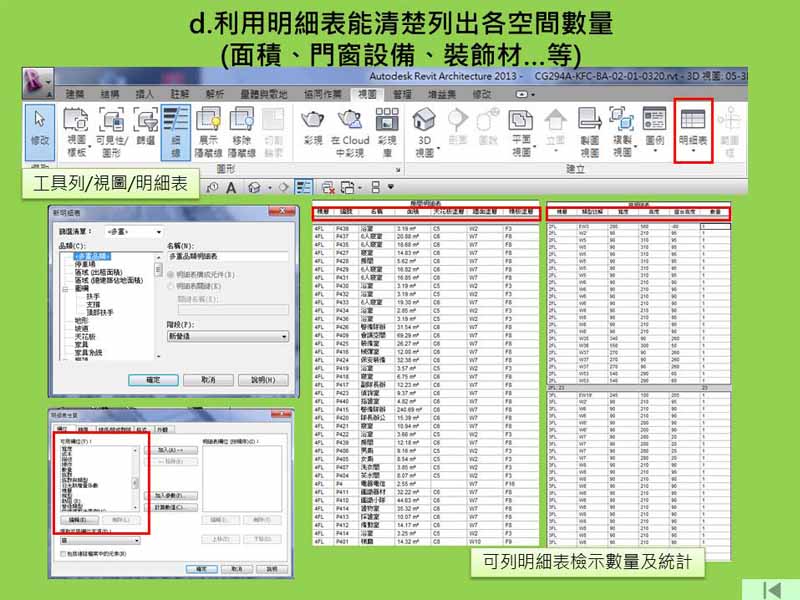Select 停車場 in the category list

[x=85, y=264]
